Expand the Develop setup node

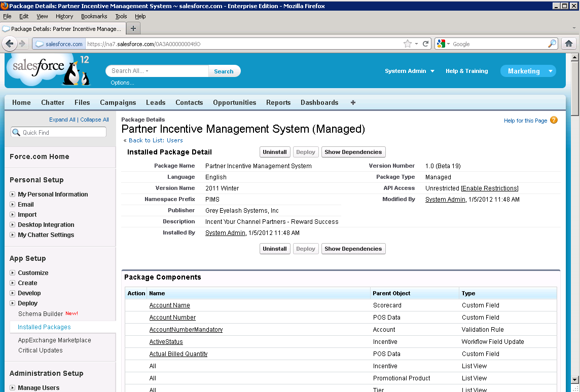[13, 293]
